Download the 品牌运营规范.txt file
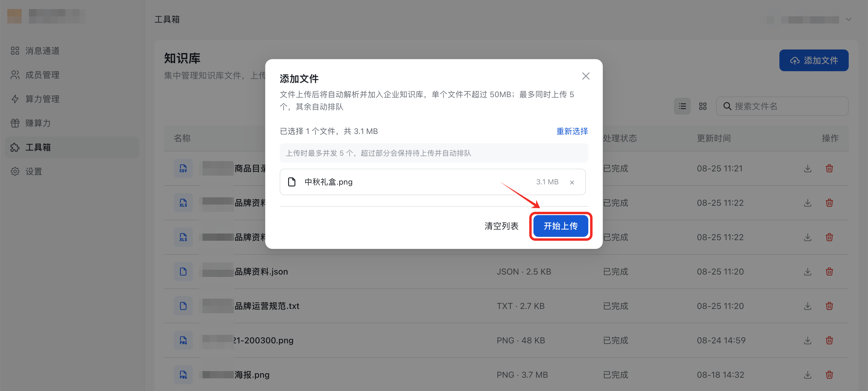The image size is (868, 391). pos(807,306)
